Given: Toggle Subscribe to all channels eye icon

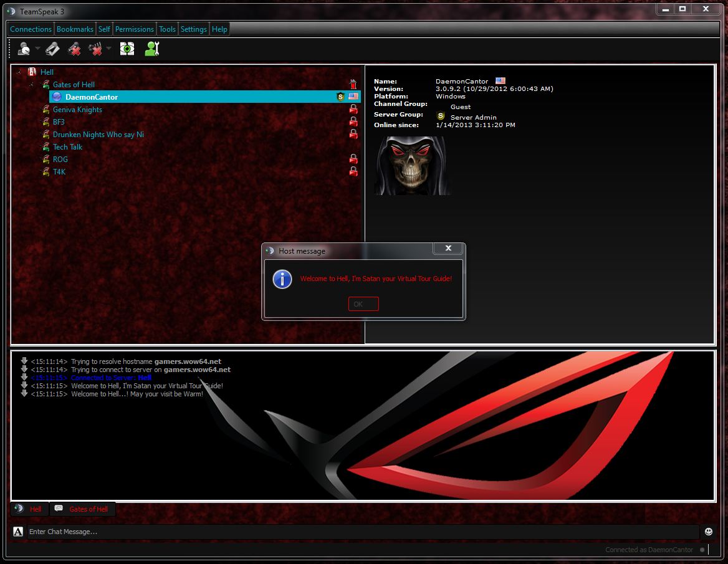Looking at the screenshot, I should point(127,49).
